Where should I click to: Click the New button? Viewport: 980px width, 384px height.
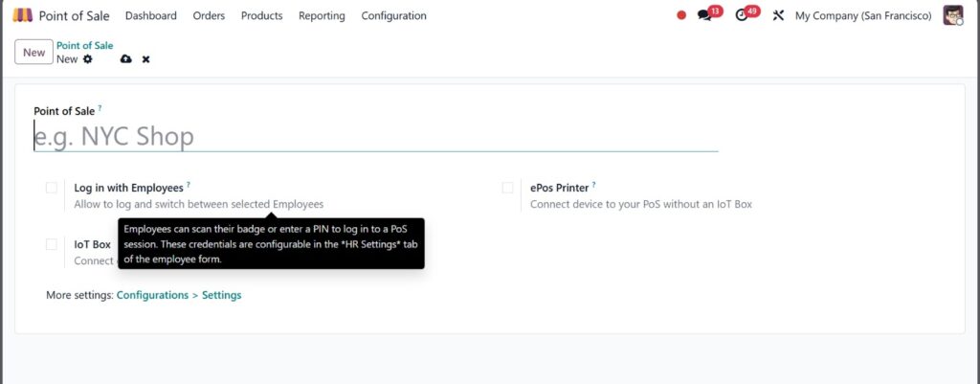[x=33, y=53]
